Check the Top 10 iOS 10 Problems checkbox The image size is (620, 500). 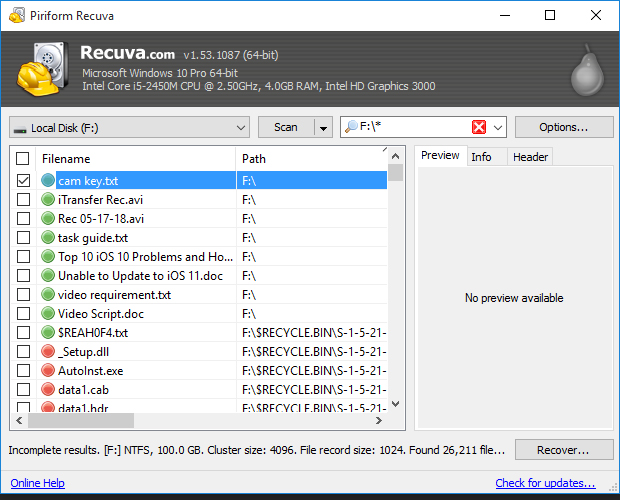(x=23, y=256)
